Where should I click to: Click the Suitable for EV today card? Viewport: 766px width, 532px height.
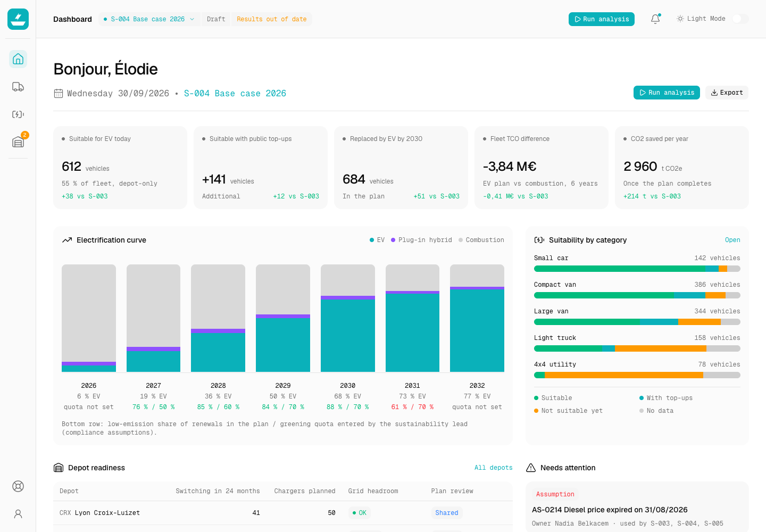click(120, 168)
